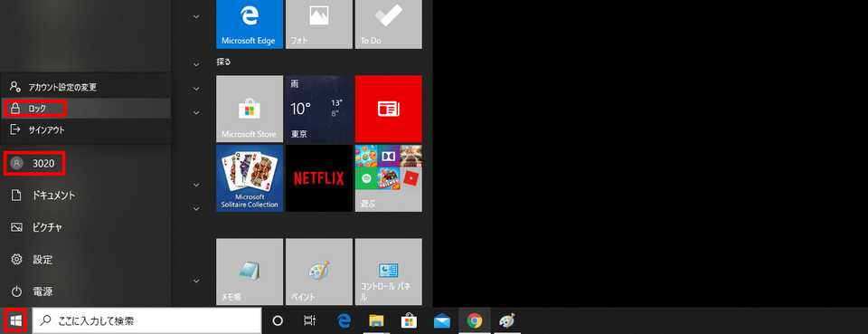Viewport: 868px width, 334px height.
Task: Collapse the app group chevron beside 探る
Action: coord(196,63)
